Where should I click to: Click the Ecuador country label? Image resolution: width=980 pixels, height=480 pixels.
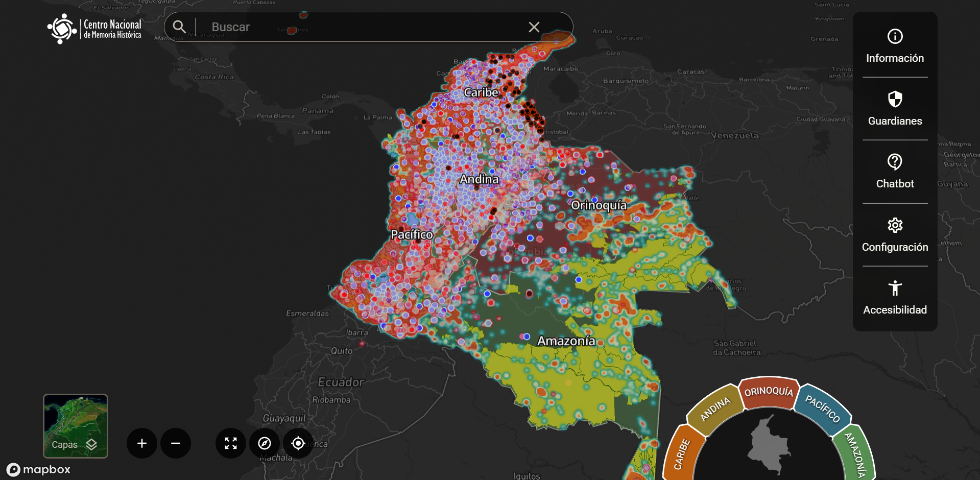(341, 382)
